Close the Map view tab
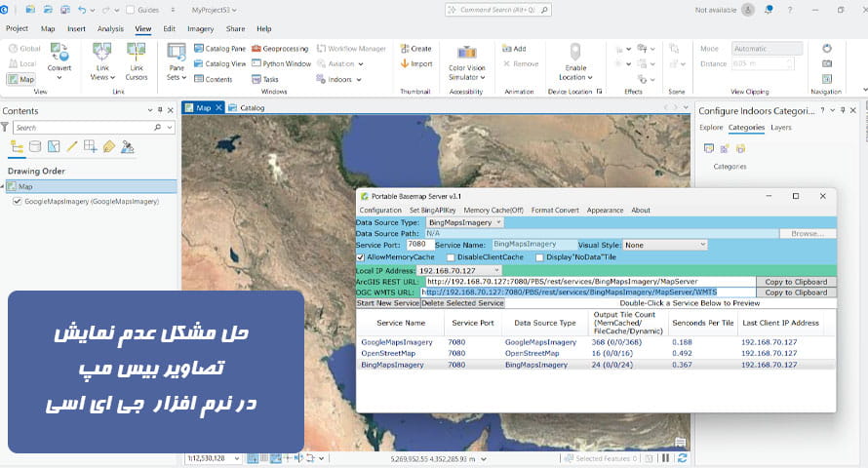The image size is (868, 468). point(218,108)
